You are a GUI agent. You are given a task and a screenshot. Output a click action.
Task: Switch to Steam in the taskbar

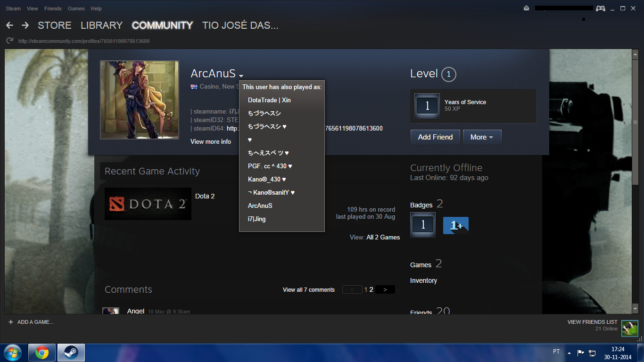(x=71, y=353)
